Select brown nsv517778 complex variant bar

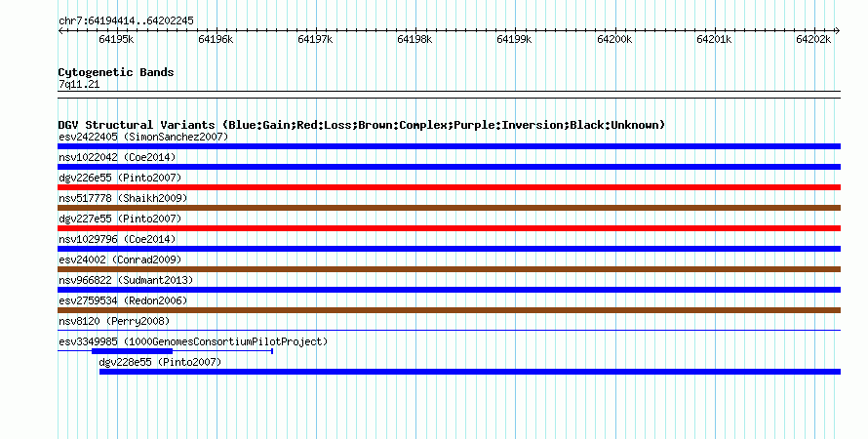(x=449, y=208)
